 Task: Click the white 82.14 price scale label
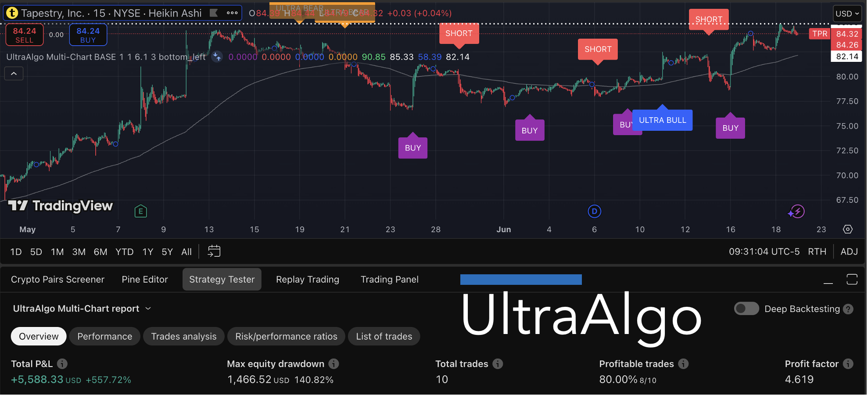tap(847, 57)
